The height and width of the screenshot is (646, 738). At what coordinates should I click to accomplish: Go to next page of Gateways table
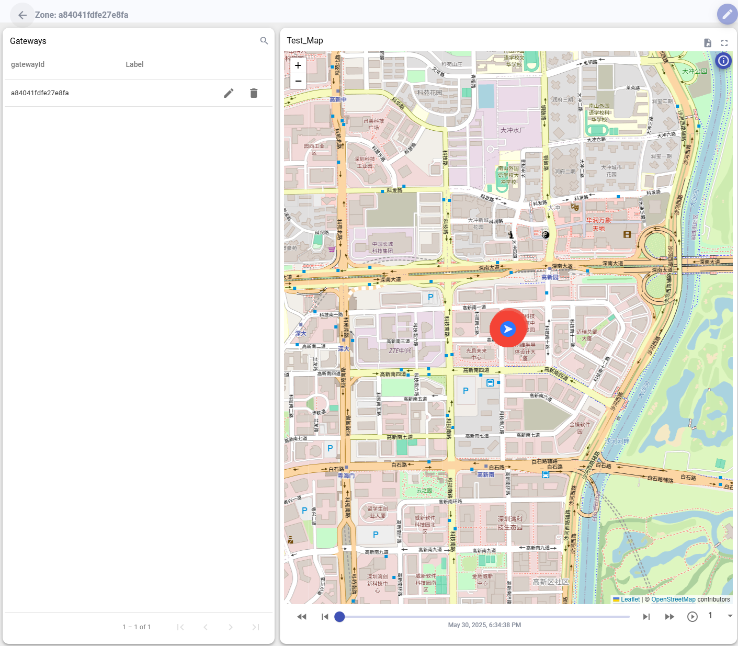[230, 627]
